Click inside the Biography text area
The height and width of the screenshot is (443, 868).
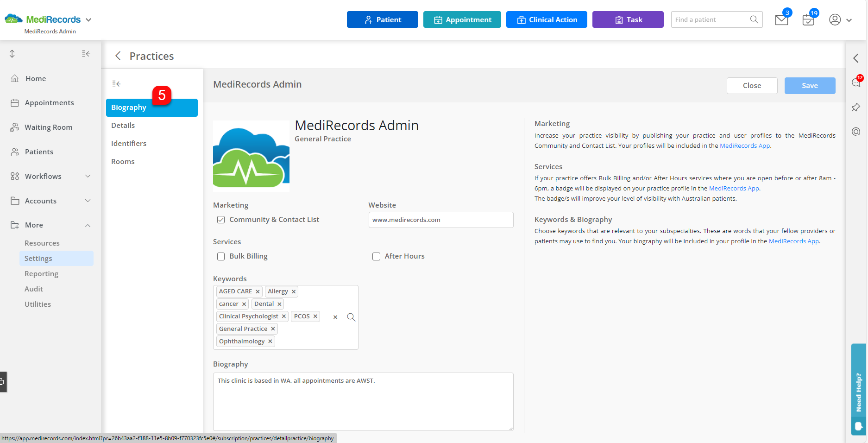[363, 402]
